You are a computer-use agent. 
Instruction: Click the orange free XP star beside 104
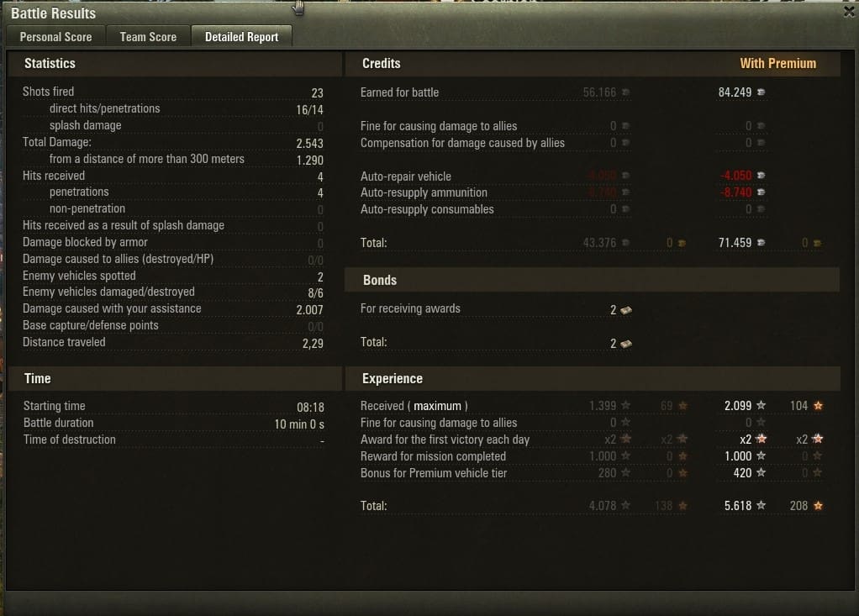[818, 406]
